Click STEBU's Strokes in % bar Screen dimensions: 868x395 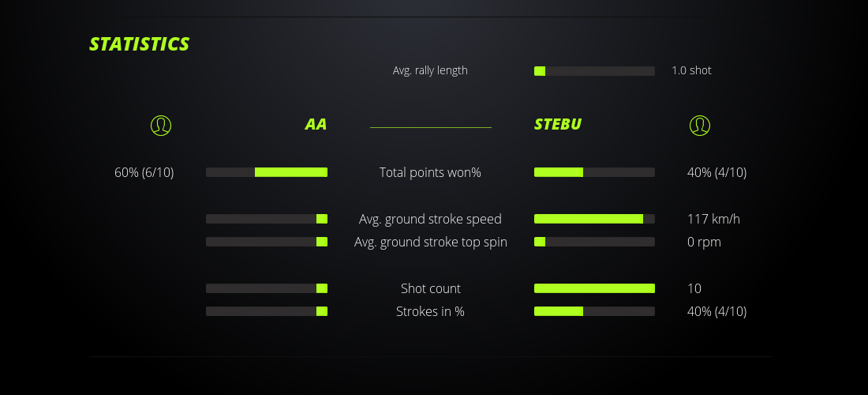click(594, 311)
